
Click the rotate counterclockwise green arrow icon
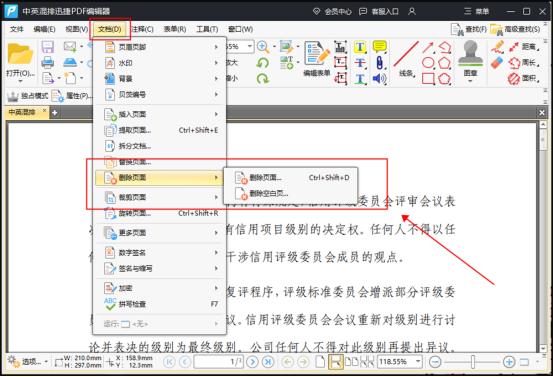coord(262,63)
